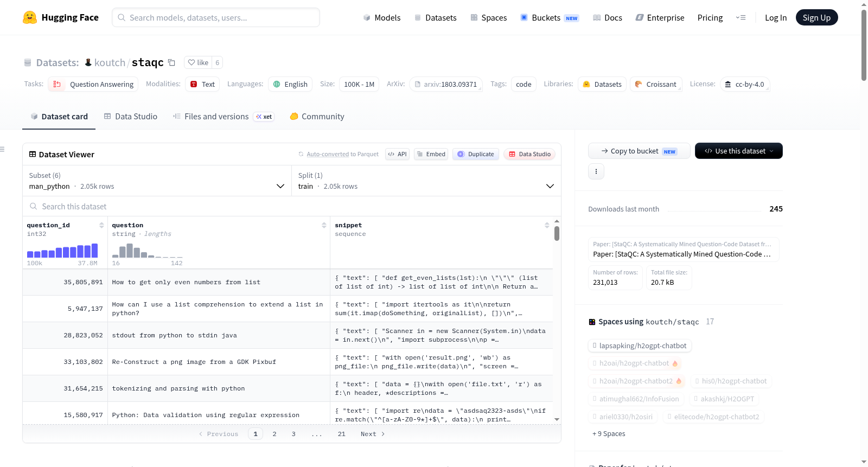Image resolution: width=868 pixels, height=467 pixels.
Task: Open the StaQC paper link
Action: [684, 250]
